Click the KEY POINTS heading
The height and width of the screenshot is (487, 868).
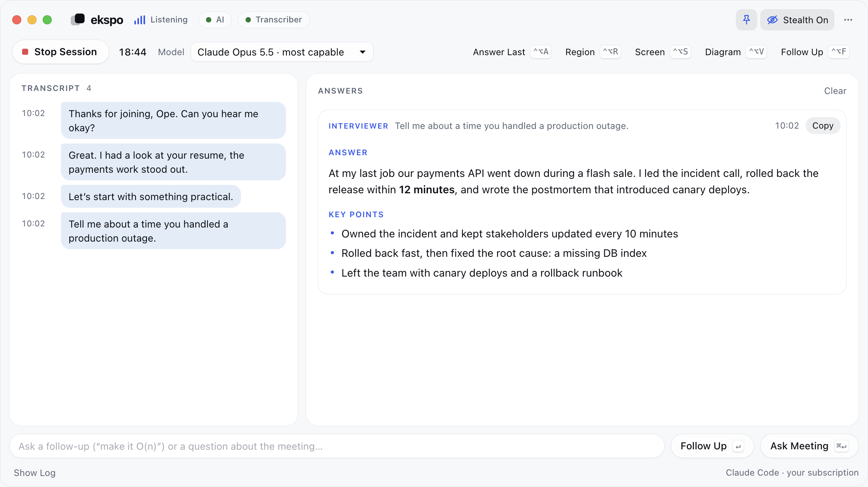[x=356, y=215]
